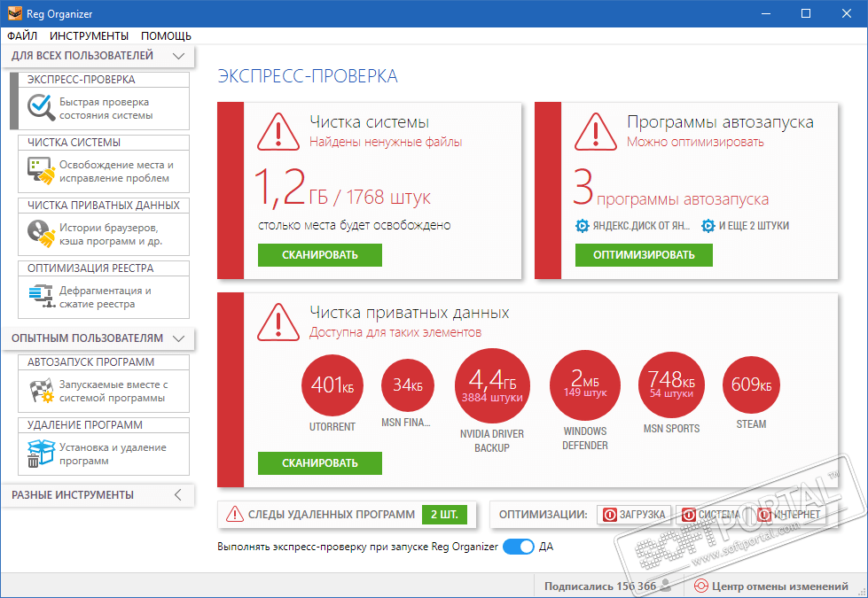Click gear icon next to ЯНДЕКС.ДИСК entry
Viewport: 868px width, 598px height.
click(x=583, y=226)
